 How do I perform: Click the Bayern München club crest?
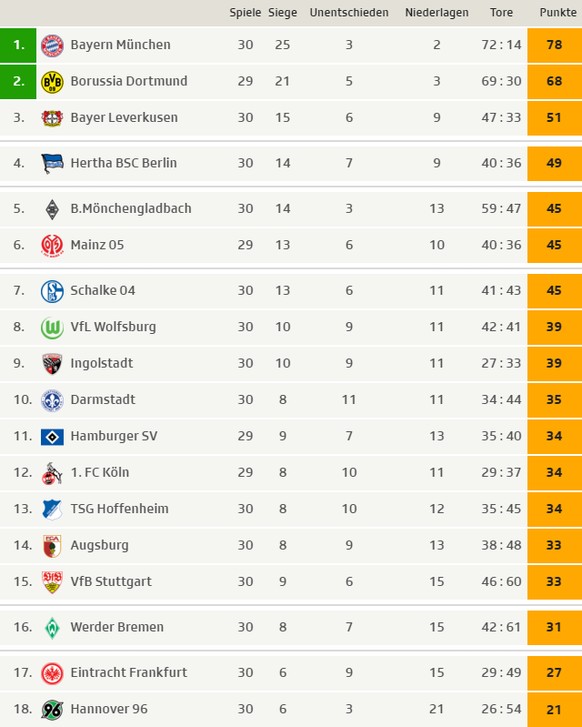pyautogui.click(x=52, y=45)
